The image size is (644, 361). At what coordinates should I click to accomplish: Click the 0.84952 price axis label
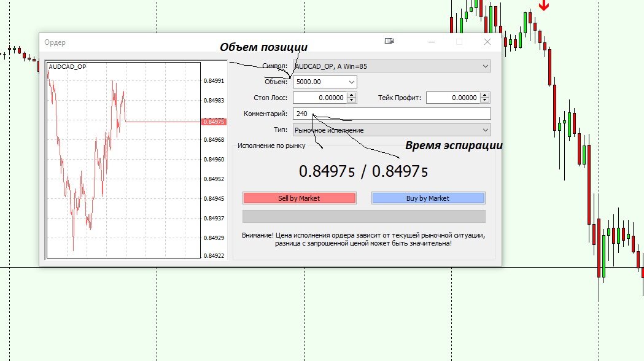click(214, 179)
